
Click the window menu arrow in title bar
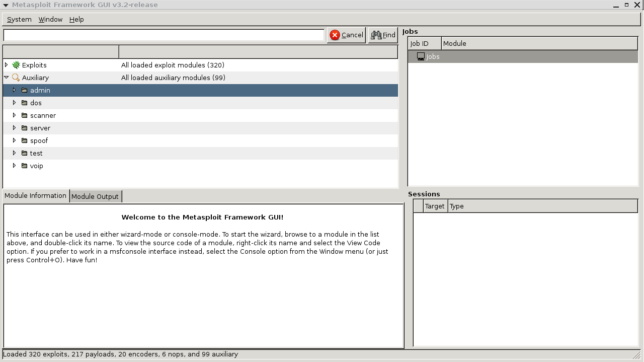point(6,5)
